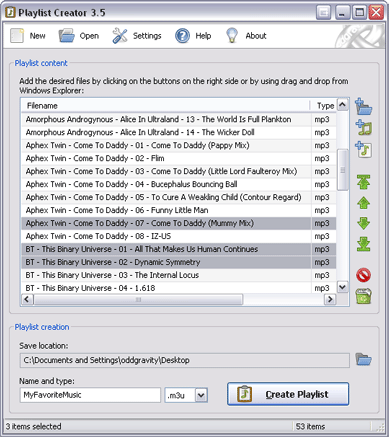The image size is (389, 437).
Task: Close the Playlist Creator window
Action: [x=376, y=13]
